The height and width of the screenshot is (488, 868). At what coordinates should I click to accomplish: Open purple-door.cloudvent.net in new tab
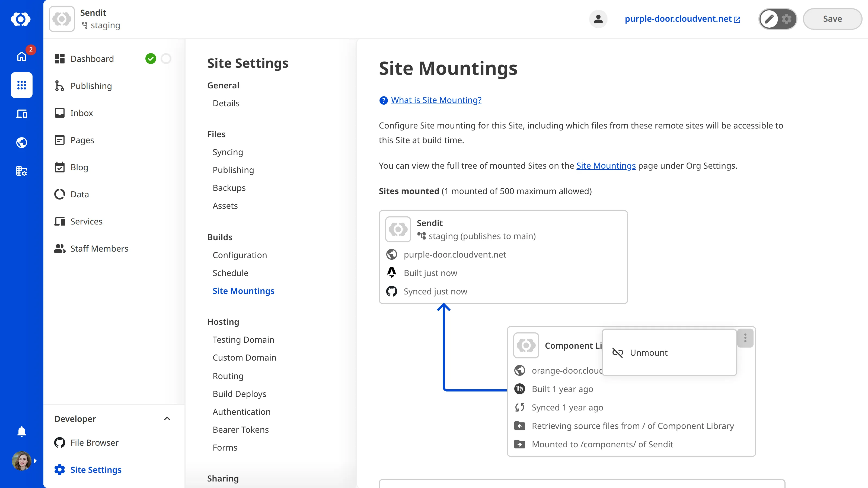pos(678,19)
